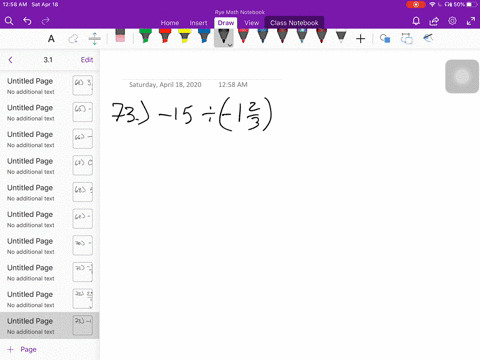Image resolution: width=480 pixels, height=360 pixels.
Task: Open the page with thumbnail 67)
Action: [50, 165]
